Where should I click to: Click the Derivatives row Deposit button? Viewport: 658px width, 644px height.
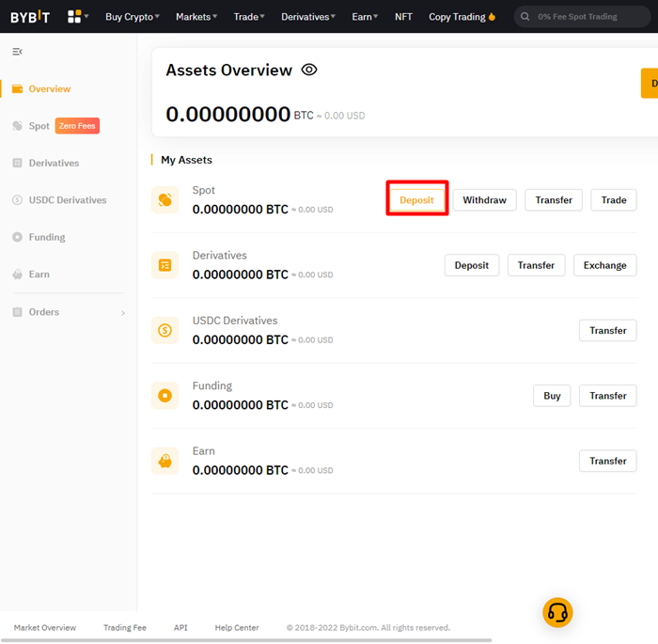click(x=472, y=265)
